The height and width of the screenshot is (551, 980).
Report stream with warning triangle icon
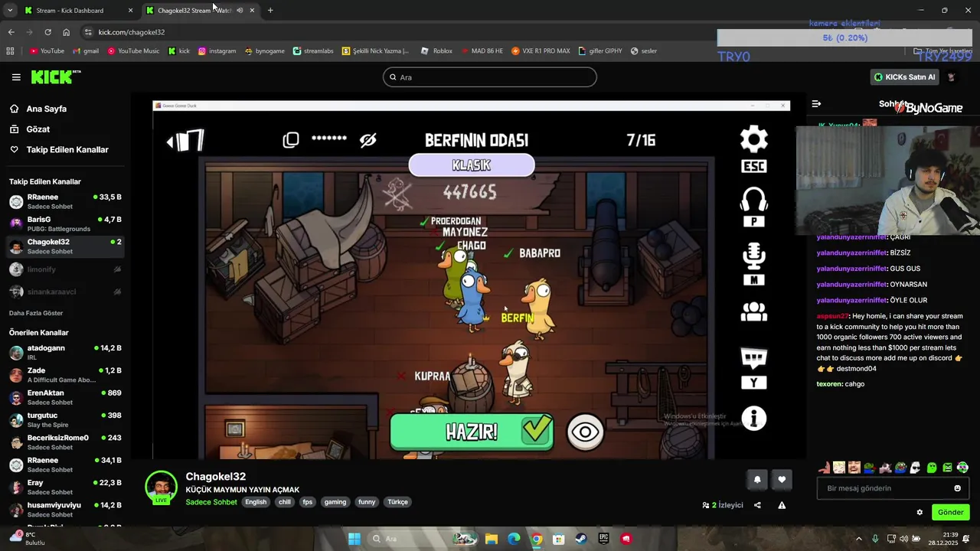pyautogui.click(x=782, y=505)
